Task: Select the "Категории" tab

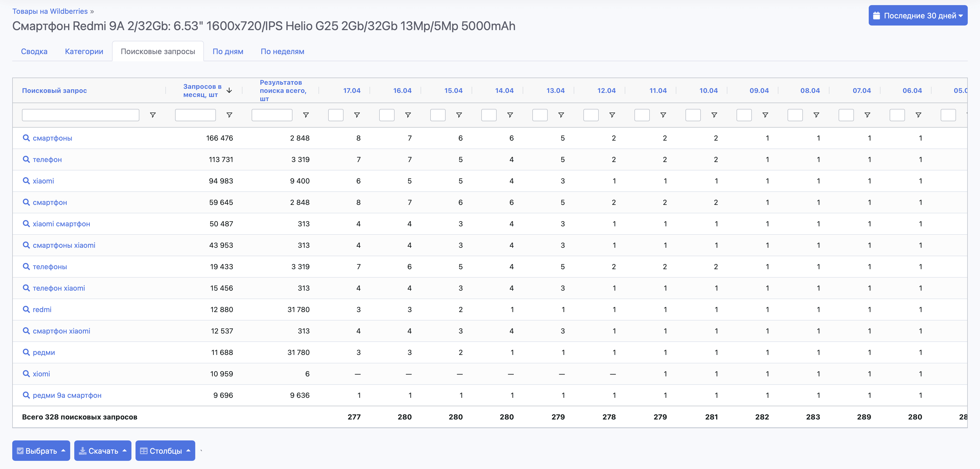Action: tap(84, 51)
